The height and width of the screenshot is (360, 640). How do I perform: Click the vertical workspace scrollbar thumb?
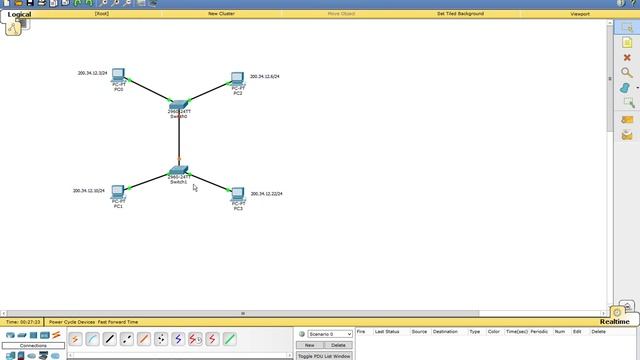610,78
